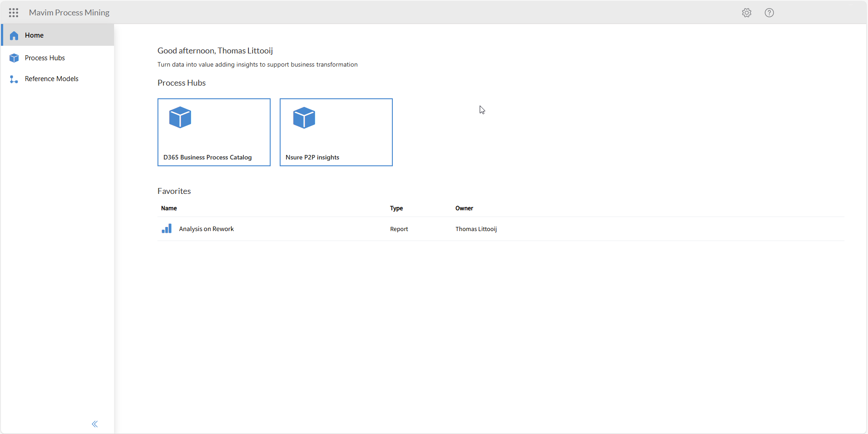Screen dimensions: 868x434
Task: Click the Home house icon in sidebar
Action: (14, 35)
